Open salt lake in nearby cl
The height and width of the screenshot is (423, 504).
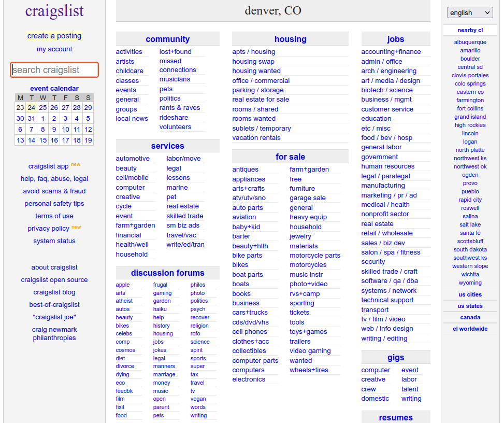(x=470, y=224)
